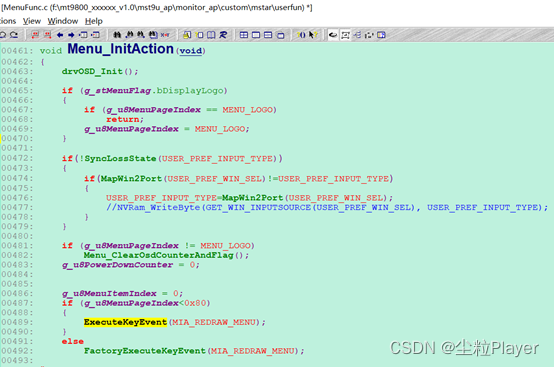The image size is (554, 367).
Task: Click the cascade windows icon
Action: coord(281,35)
